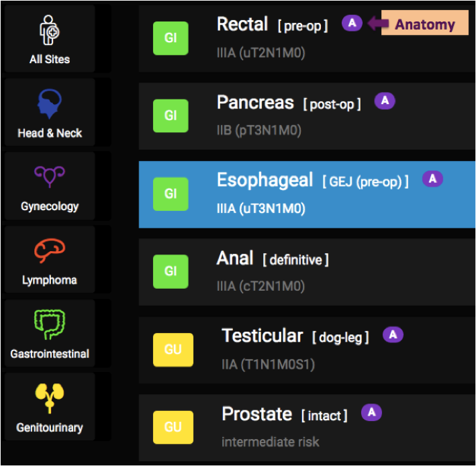Open the anatomy badge next to Testicular

(x=393, y=334)
